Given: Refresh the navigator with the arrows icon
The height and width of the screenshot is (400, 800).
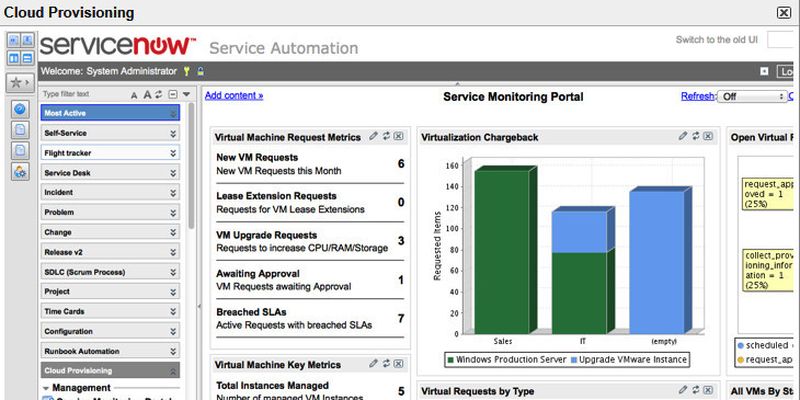Looking at the screenshot, I should 159,94.
